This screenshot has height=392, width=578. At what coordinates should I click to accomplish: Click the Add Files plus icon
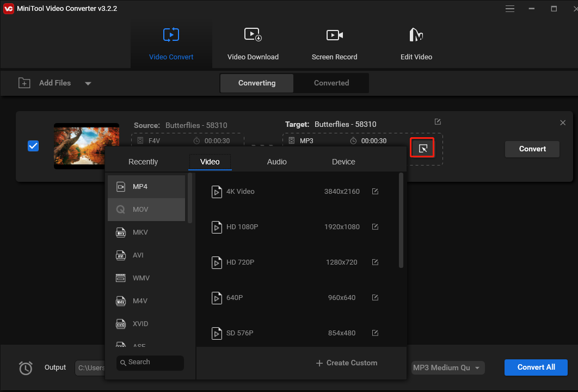[x=24, y=83]
